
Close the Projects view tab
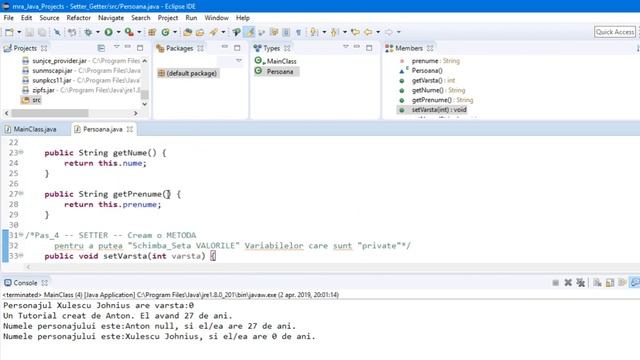(44, 48)
